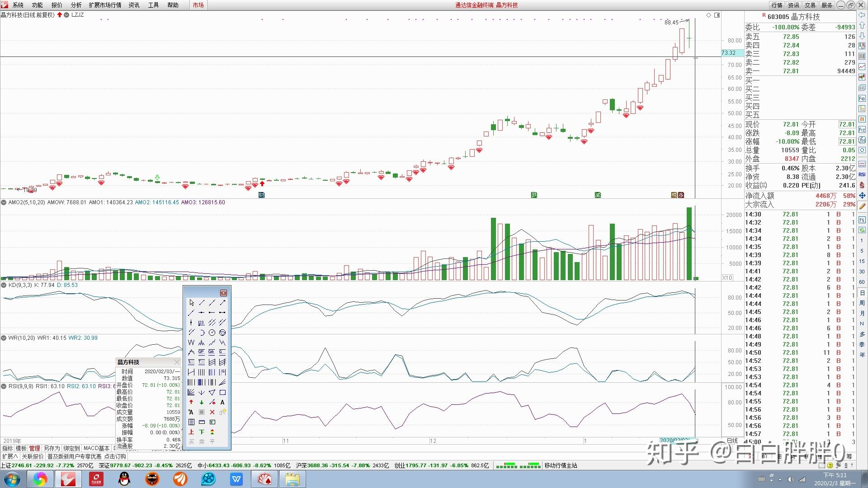This screenshot has width=868, height=488.
Task: Select the text annotation A tool
Action: [222, 402]
